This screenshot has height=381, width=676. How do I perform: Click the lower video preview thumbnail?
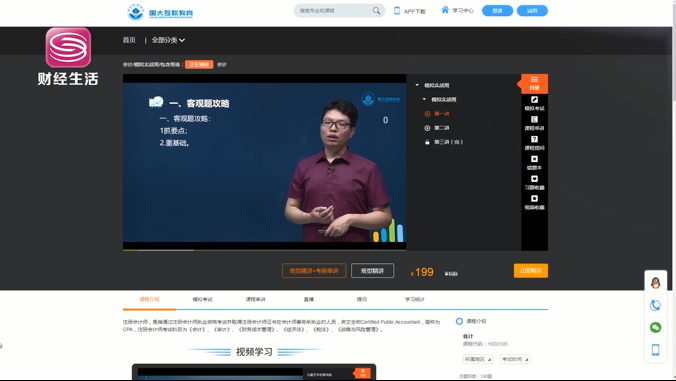coord(254,372)
